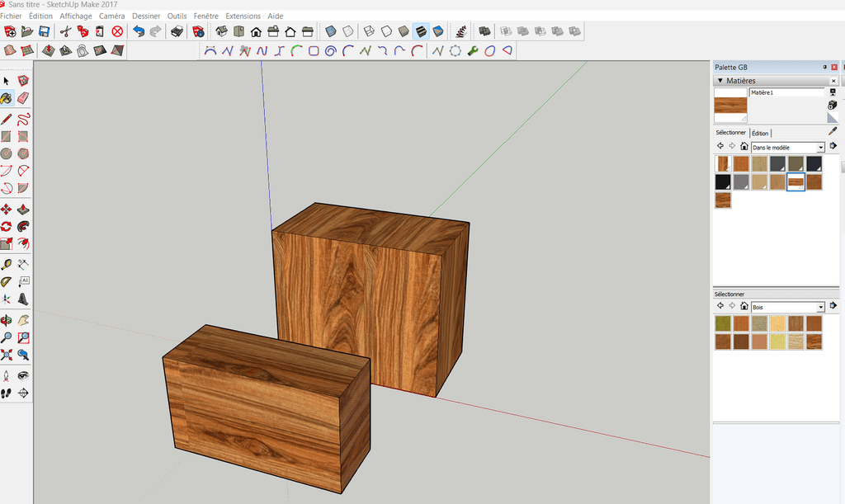Image resolution: width=845 pixels, height=504 pixels.
Task: Select the Rotate tool
Action: point(7,226)
